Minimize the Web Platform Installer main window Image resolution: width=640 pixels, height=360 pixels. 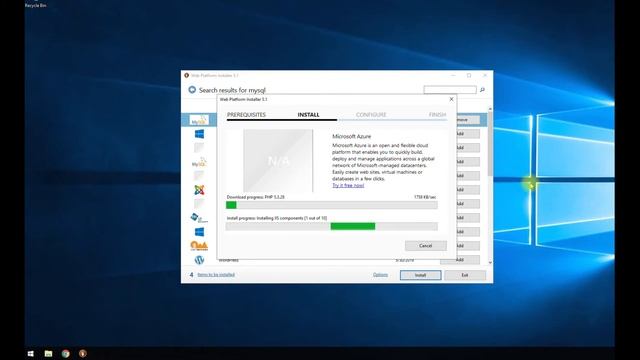(x=453, y=76)
